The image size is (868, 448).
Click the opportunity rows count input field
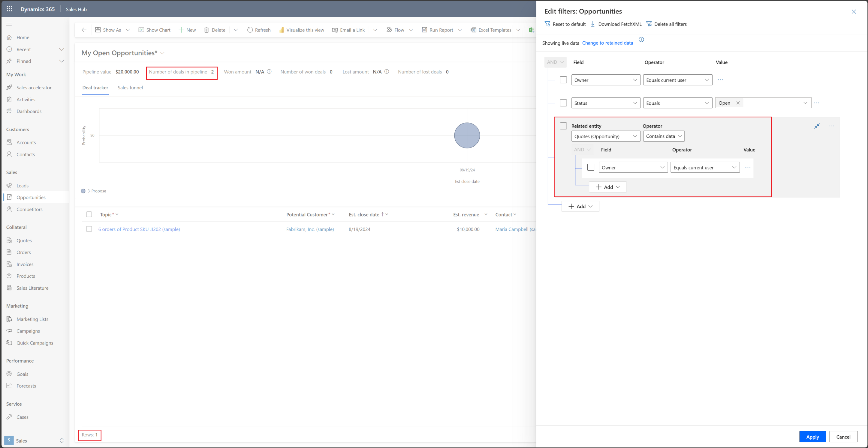(89, 435)
